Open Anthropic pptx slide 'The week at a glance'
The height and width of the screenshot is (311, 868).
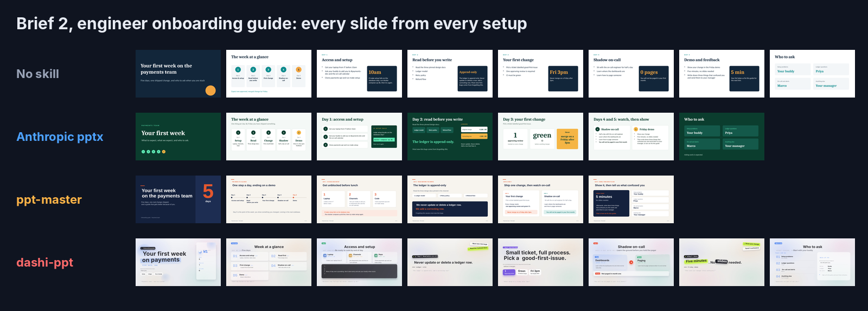point(269,137)
